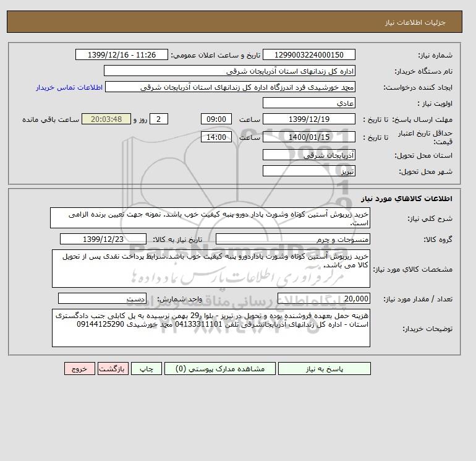The image size is (476, 461).
Task: Click the countdown timer 20:03:48
Action: [x=106, y=119]
